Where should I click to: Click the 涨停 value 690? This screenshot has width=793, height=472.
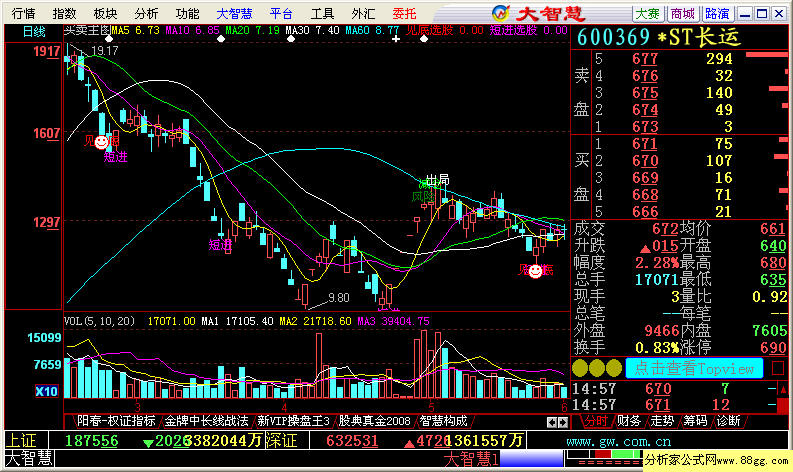774,348
